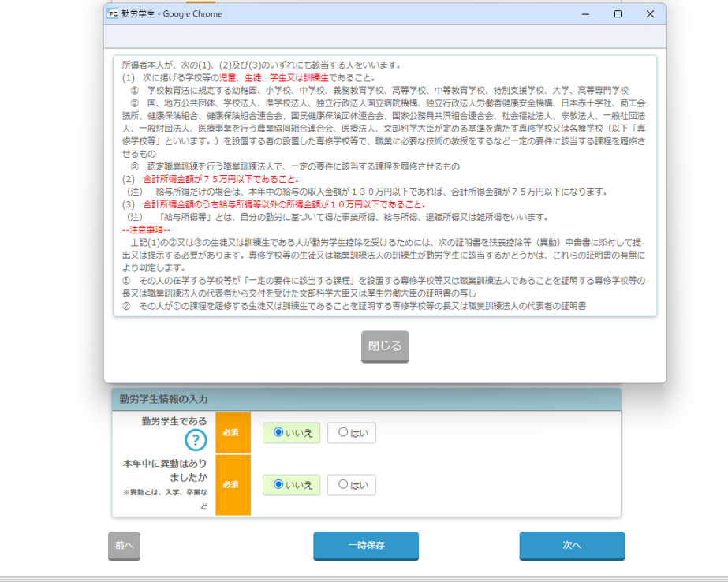
Task: Click the 勤労学生 - Google Chrome title text
Action: coord(171,14)
